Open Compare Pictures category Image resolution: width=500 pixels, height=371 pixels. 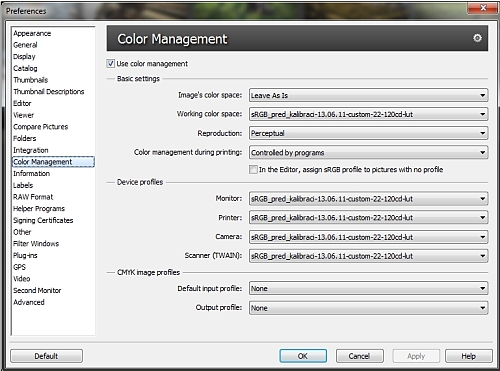click(41, 127)
